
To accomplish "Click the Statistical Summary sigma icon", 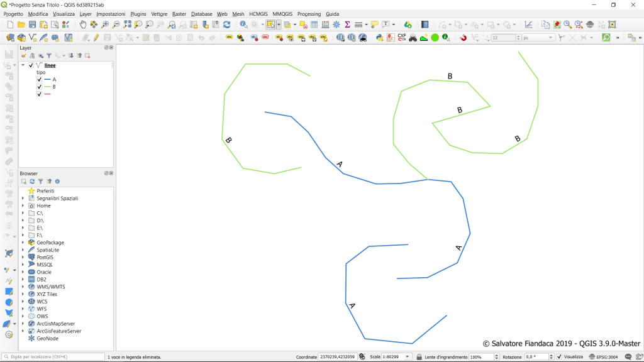I will [x=347, y=25].
